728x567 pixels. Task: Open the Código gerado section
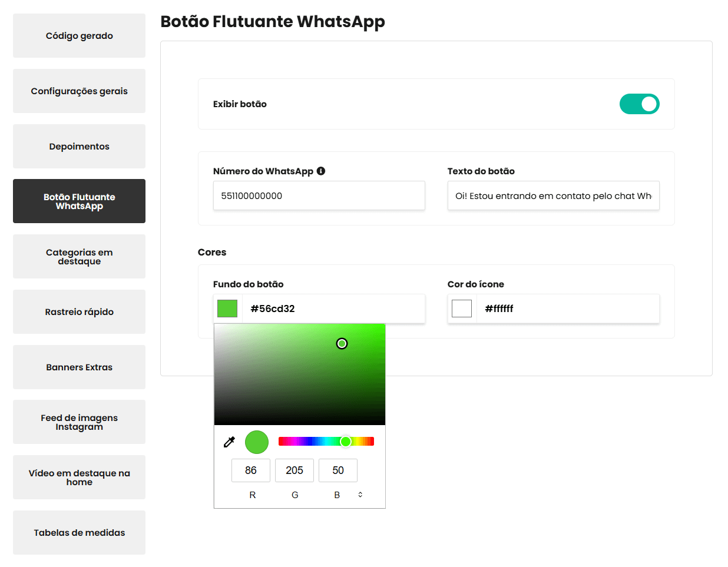[80, 36]
